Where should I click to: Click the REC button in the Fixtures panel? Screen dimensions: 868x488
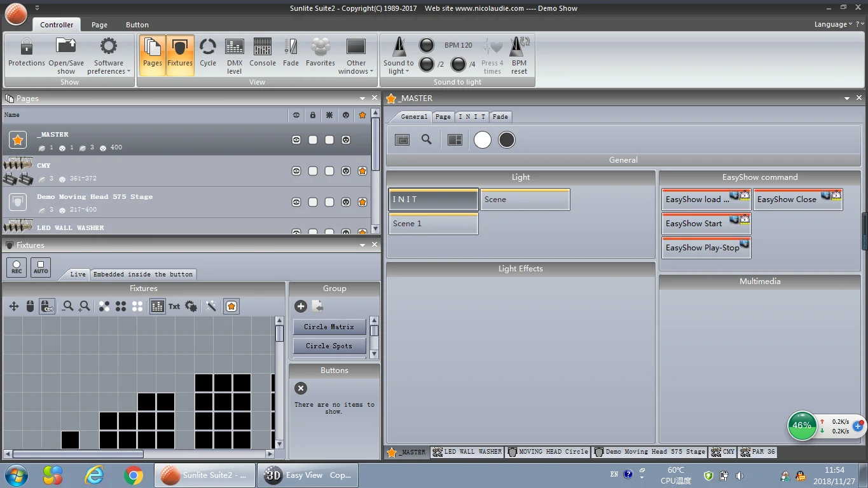(17, 267)
